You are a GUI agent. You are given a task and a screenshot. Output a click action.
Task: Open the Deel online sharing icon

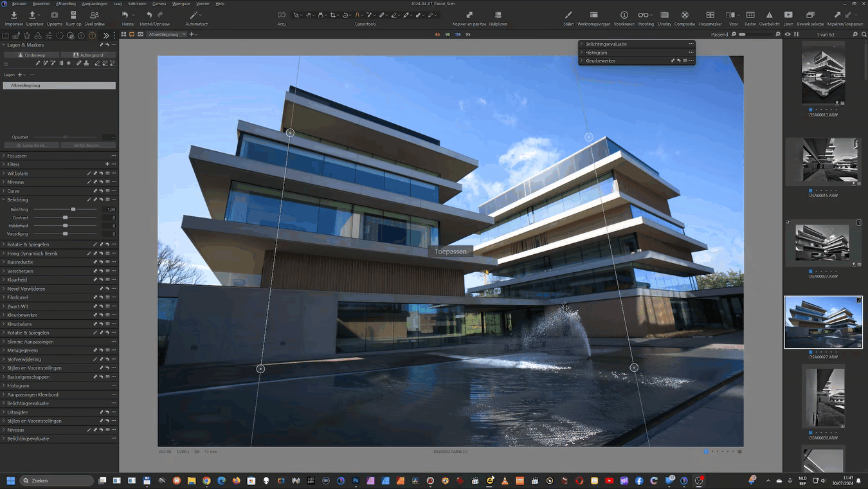point(95,15)
